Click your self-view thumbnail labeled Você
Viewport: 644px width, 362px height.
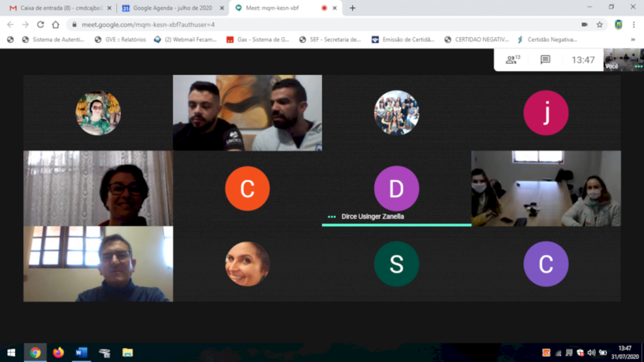pos(623,60)
